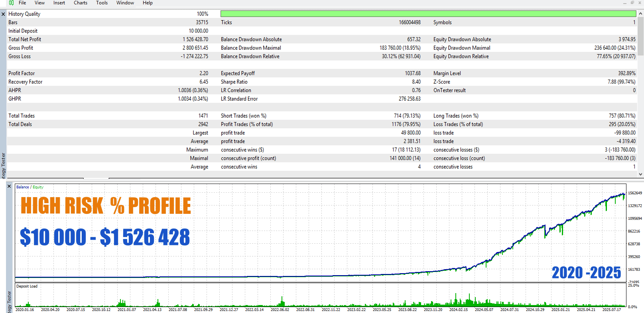
Task: Select the Ticks count 166004498
Action: point(410,23)
